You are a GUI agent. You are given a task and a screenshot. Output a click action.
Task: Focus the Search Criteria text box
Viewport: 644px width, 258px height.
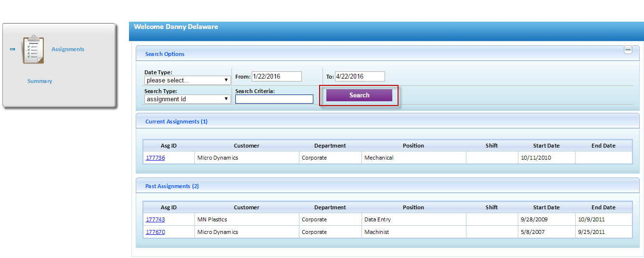(x=274, y=99)
